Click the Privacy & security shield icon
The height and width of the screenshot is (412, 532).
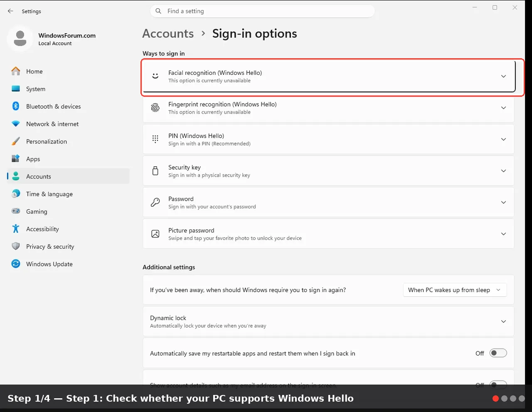point(16,246)
